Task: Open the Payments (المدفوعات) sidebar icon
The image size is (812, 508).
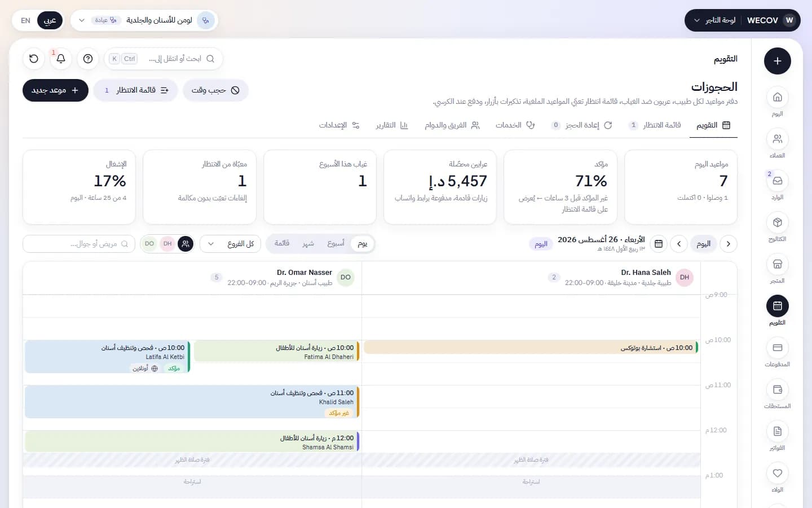Action: click(x=777, y=348)
